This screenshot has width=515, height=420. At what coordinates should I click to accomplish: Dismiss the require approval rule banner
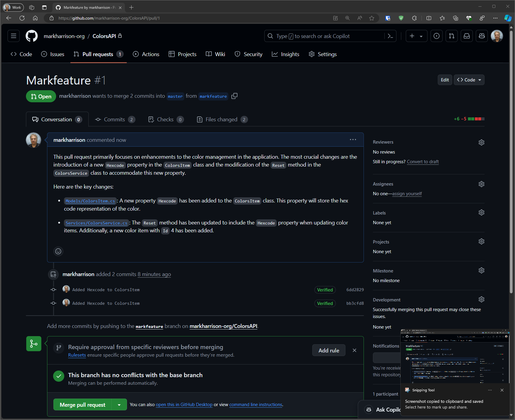354,350
